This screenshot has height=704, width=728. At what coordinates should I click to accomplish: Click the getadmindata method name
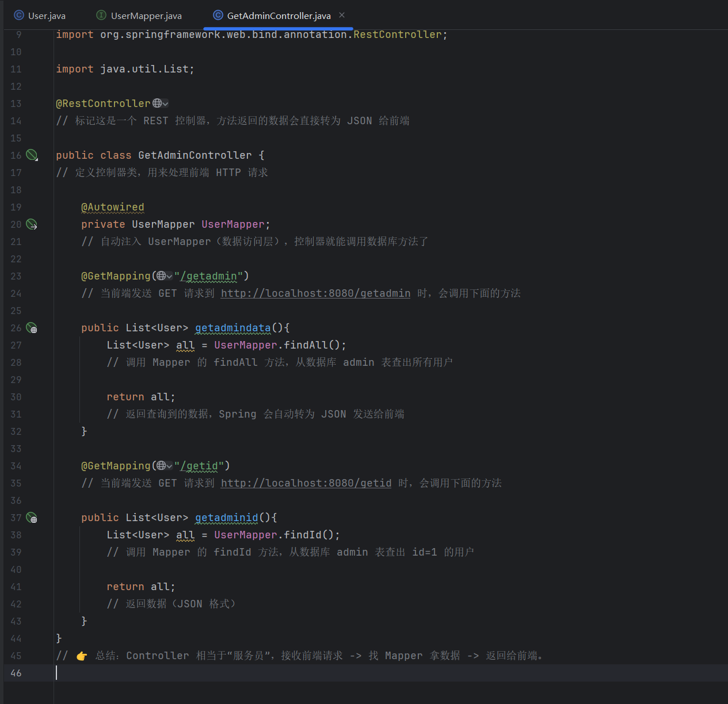click(232, 328)
